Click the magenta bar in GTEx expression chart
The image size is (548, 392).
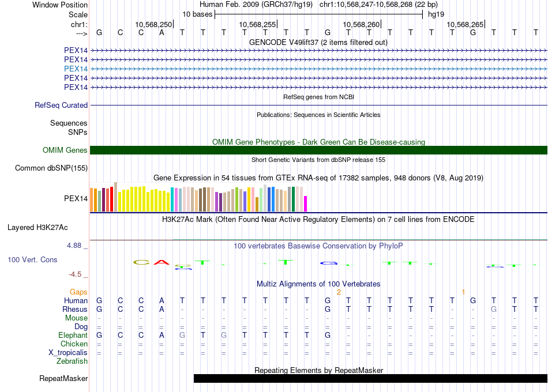pyautogui.click(x=306, y=204)
